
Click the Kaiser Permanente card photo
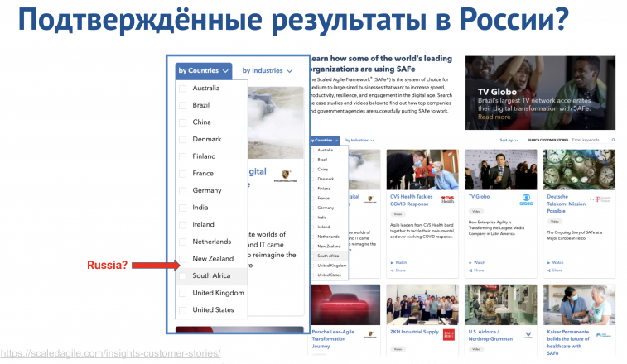579,304
